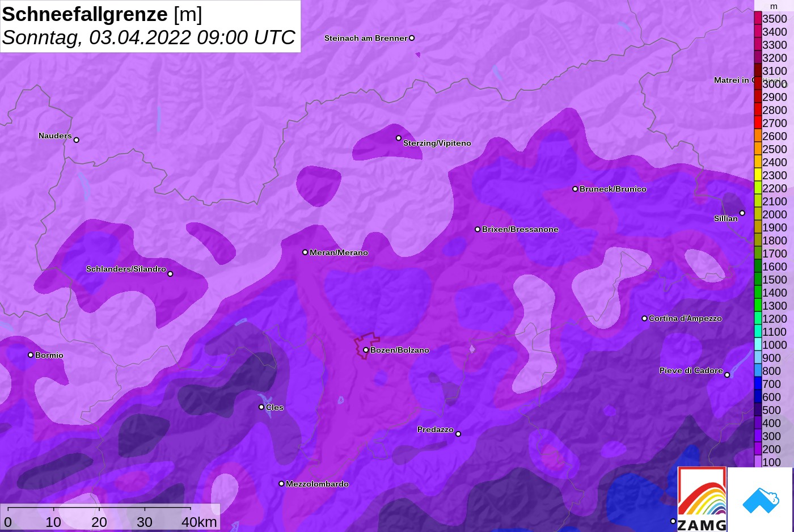This screenshot has height=532, width=794.
Task: Click the '20' label on scale bar
Action: point(99,522)
